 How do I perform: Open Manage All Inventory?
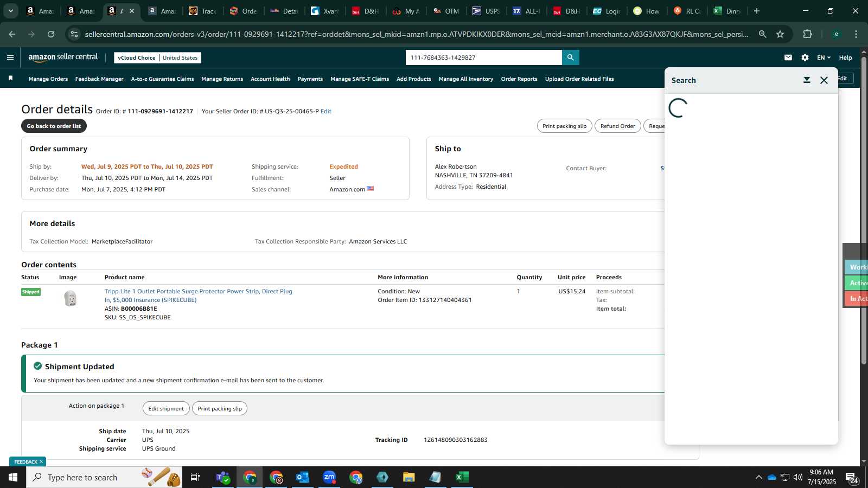[x=466, y=79]
